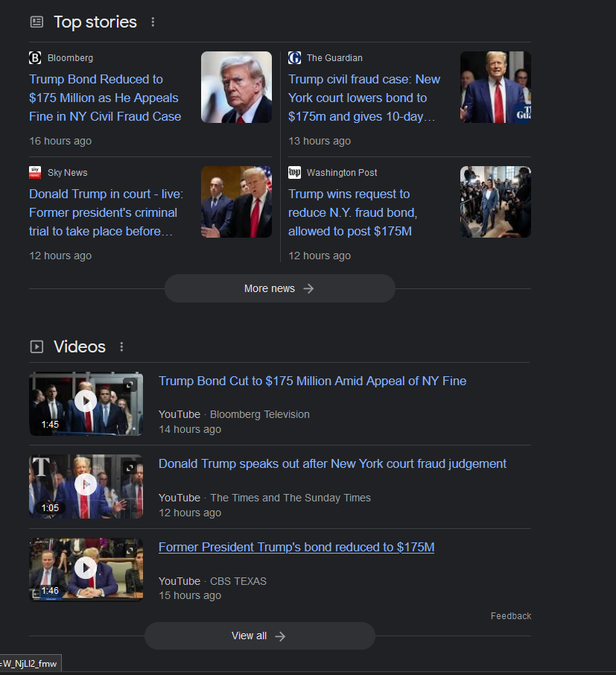
Task: Click the 'Bloomberg Television' channel name
Action: click(x=259, y=414)
